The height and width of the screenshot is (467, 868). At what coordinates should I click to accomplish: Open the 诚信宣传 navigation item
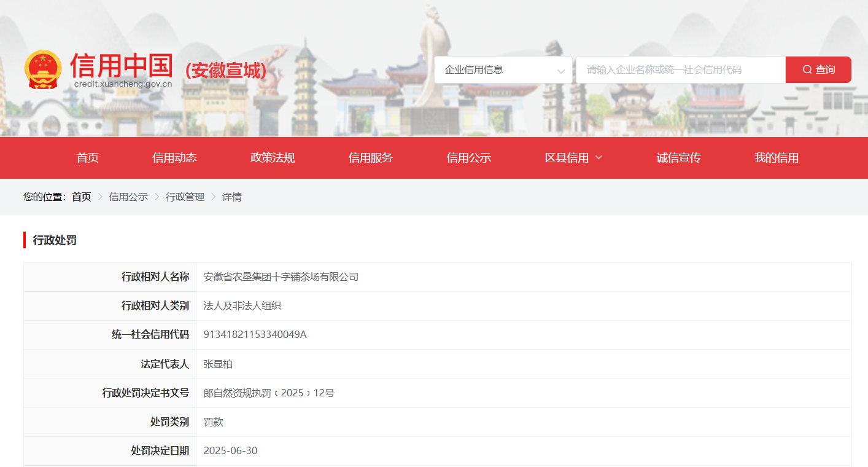(679, 158)
